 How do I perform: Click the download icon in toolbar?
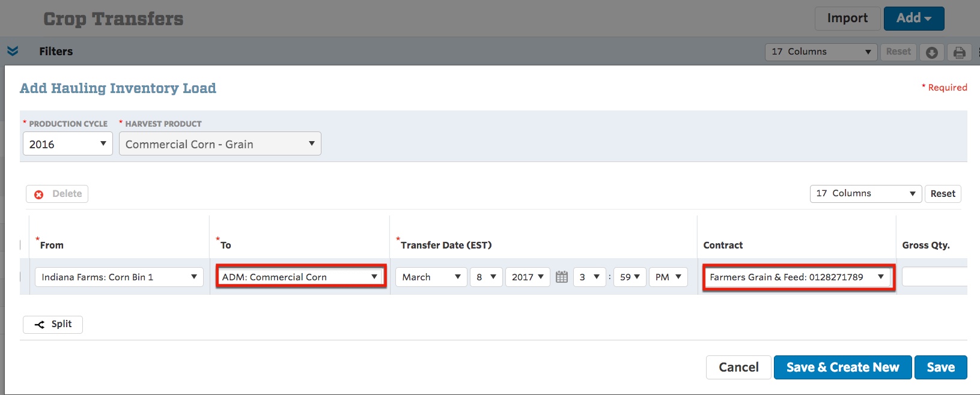click(x=932, y=52)
